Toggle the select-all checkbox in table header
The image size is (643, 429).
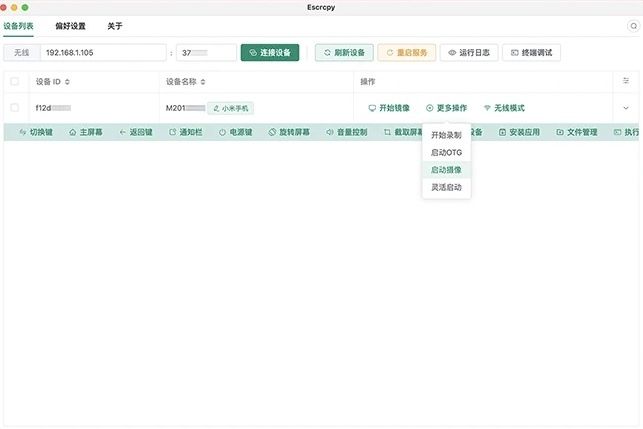click(x=15, y=81)
